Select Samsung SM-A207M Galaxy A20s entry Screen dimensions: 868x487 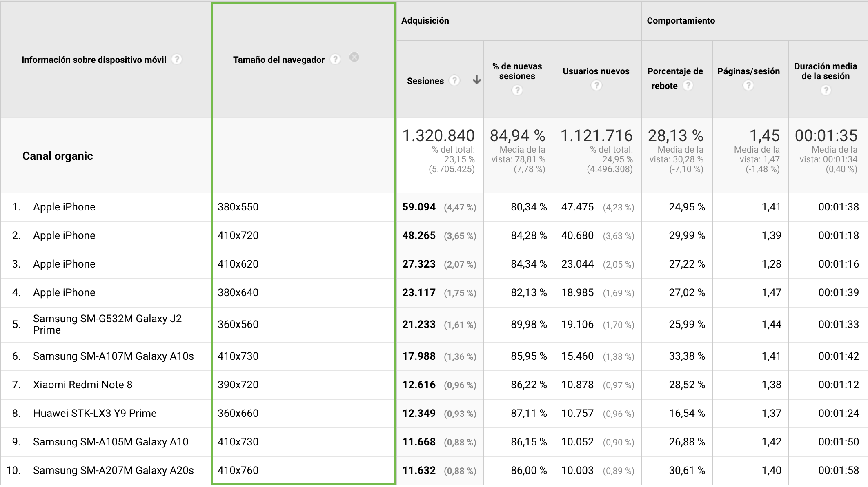click(113, 470)
